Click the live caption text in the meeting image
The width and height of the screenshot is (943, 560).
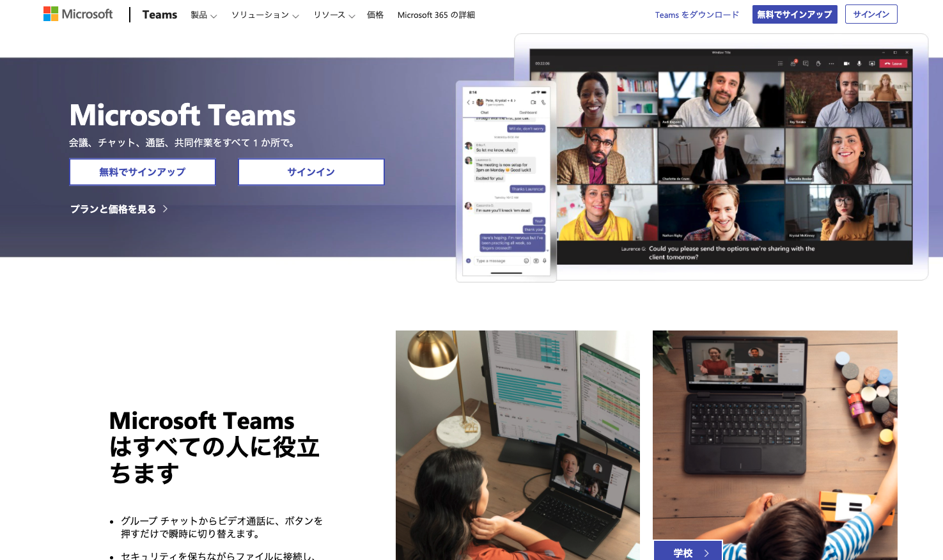(x=731, y=253)
